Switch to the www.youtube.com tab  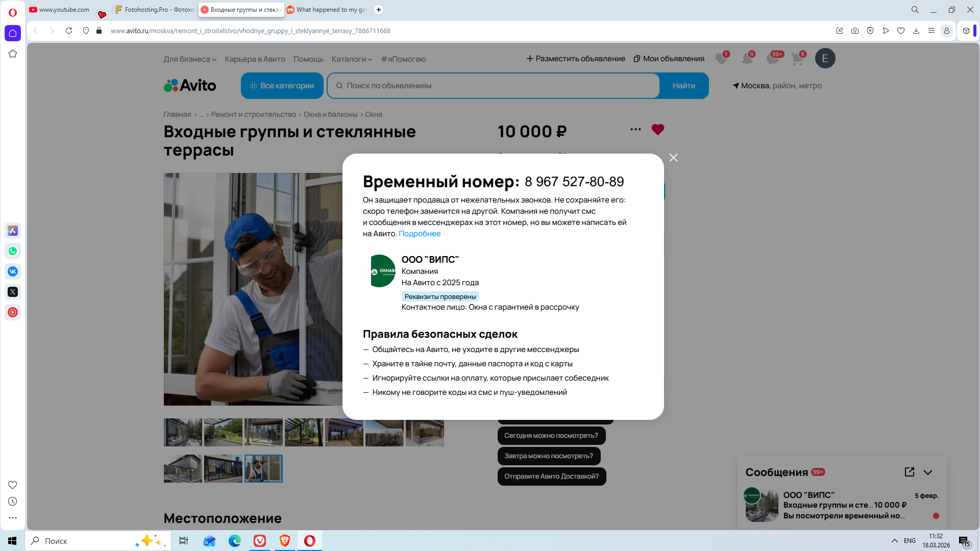click(x=64, y=10)
